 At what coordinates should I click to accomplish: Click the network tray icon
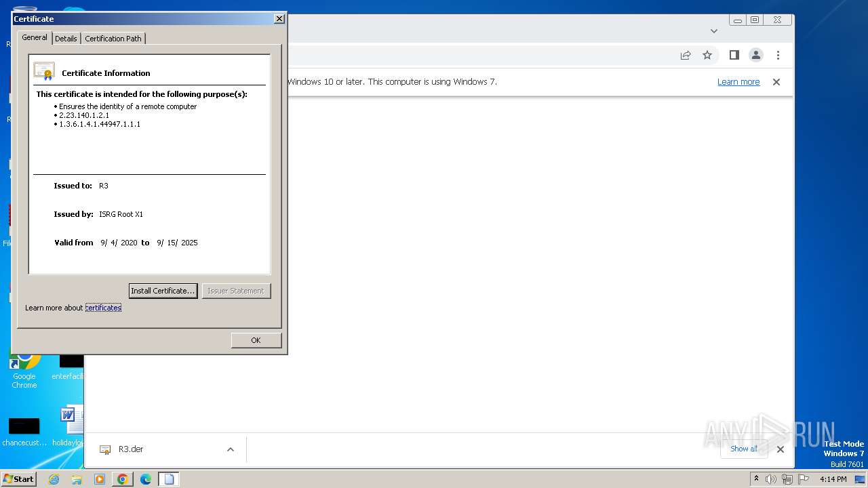point(787,479)
